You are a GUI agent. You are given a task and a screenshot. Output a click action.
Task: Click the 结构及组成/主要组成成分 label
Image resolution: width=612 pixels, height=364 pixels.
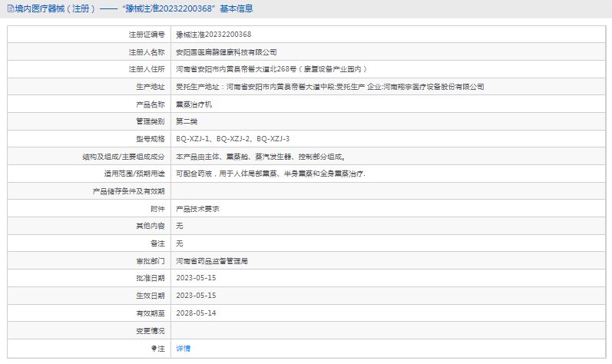pos(124,157)
